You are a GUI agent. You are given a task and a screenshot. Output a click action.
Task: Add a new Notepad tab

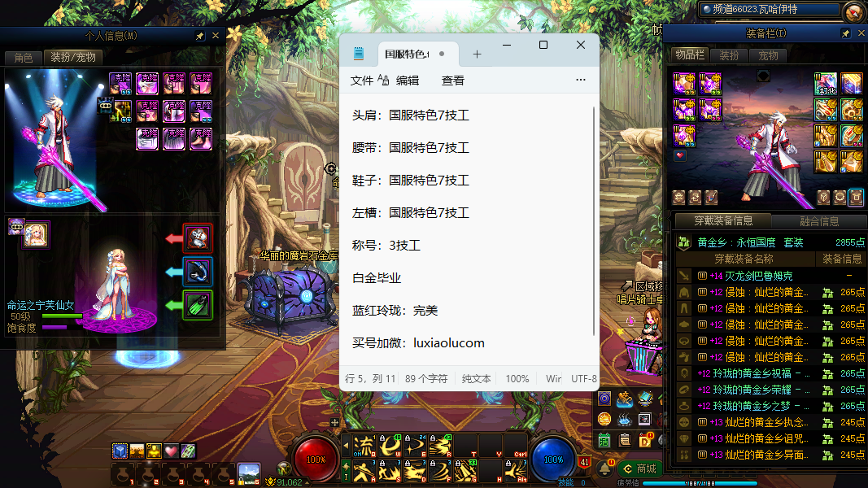pyautogui.click(x=477, y=54)
